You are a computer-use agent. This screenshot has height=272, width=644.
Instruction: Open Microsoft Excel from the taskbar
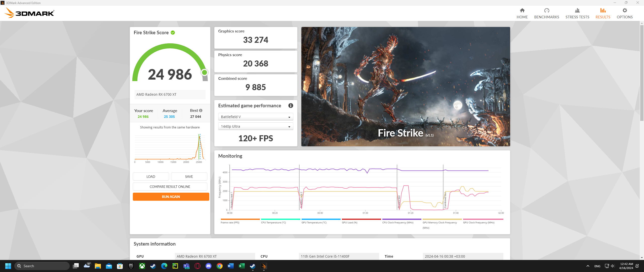click(242, 266)
